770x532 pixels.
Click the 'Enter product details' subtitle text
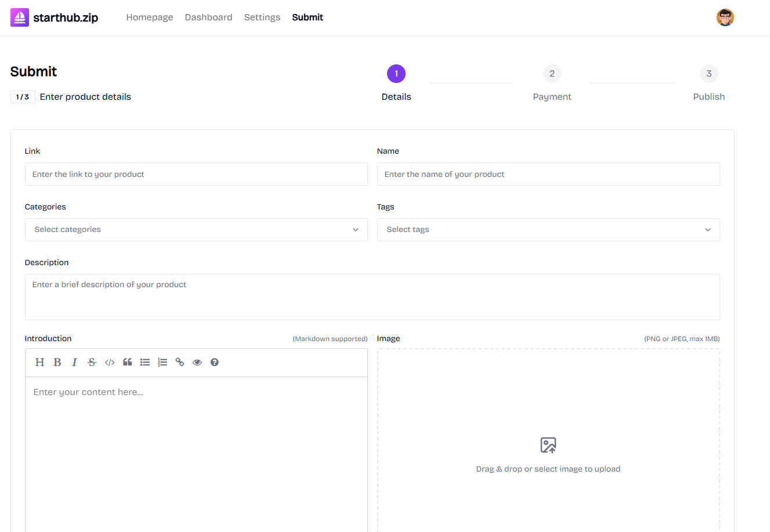(85, 97)
